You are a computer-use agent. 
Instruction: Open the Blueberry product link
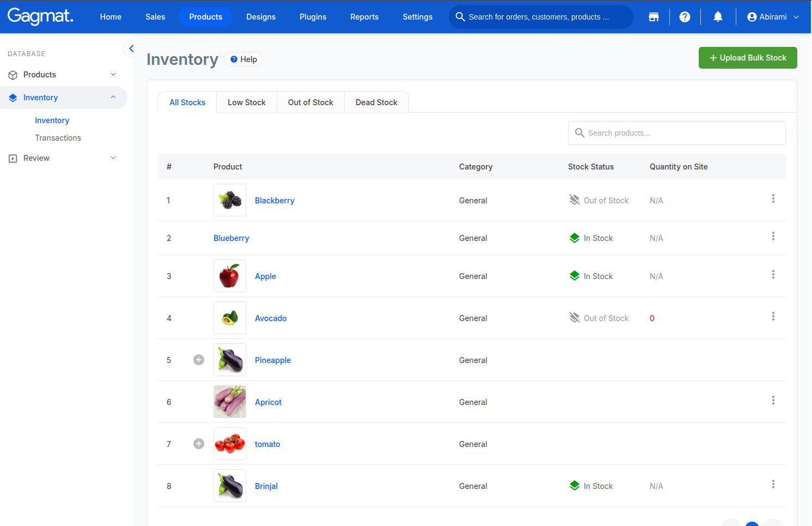click(231, 238)
